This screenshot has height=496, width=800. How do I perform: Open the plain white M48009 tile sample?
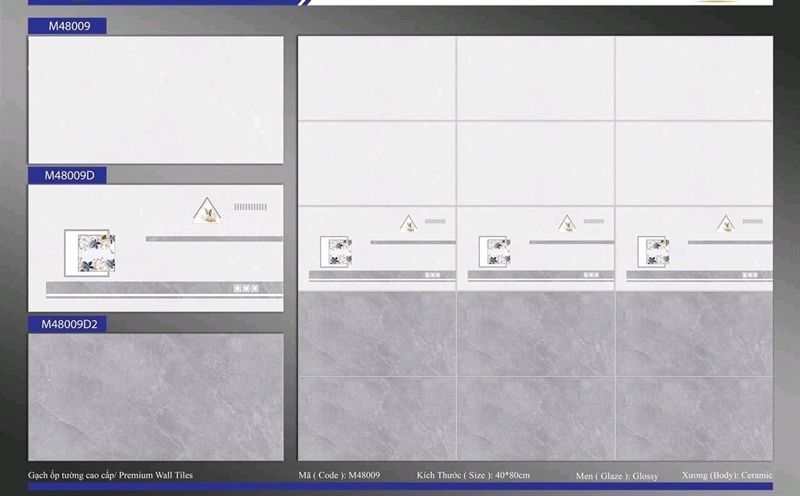(155, 100)
